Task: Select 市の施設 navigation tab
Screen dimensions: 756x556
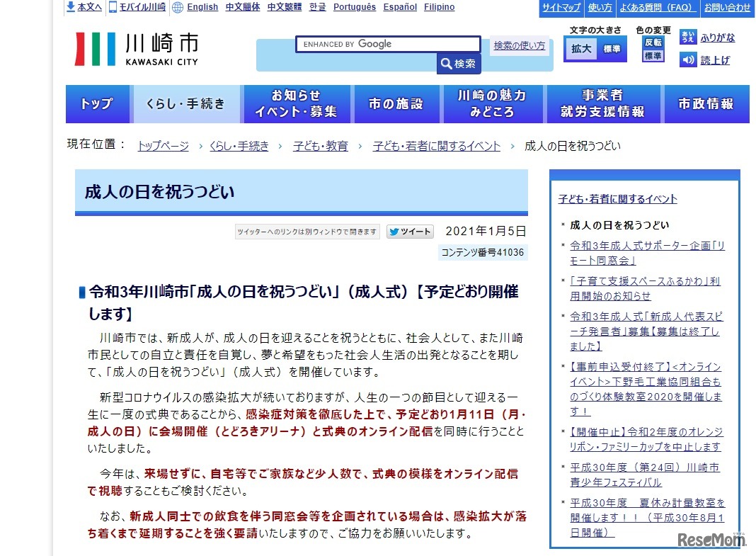Action: point(396,104)
